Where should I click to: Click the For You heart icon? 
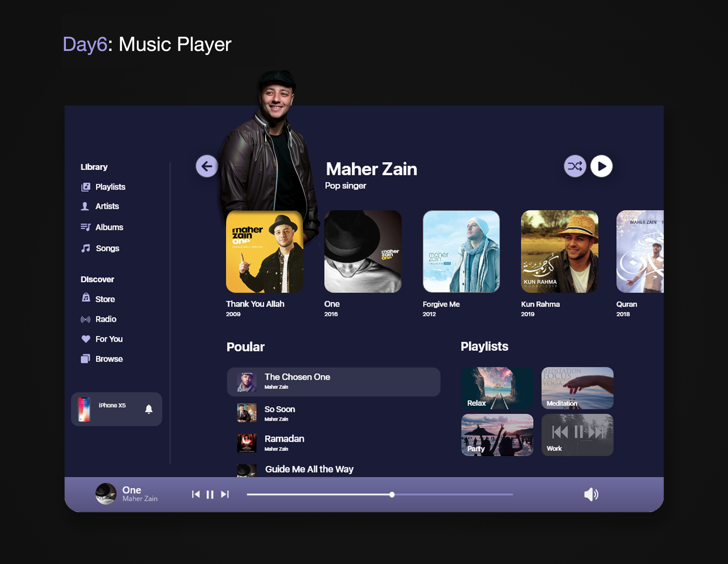tap(86, 339)
